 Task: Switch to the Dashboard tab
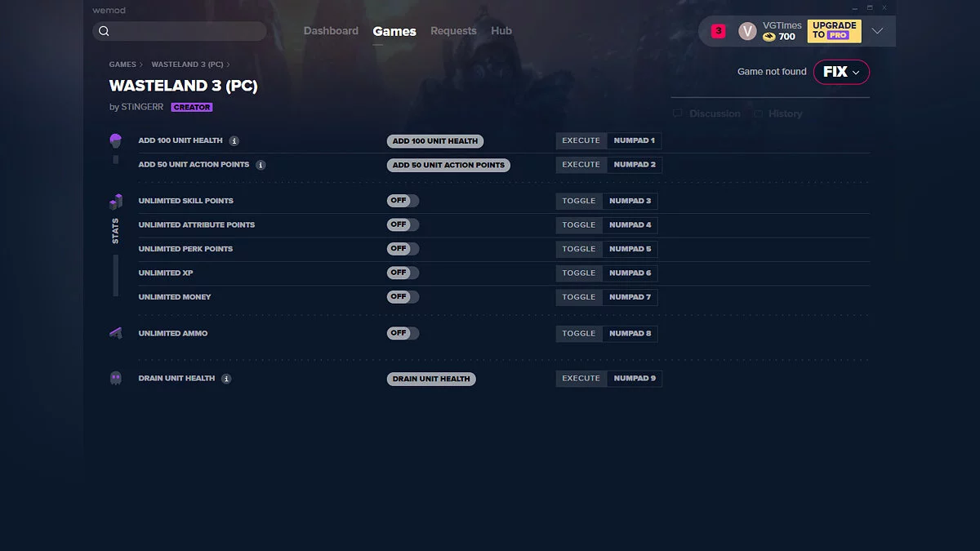click(331, 31)
